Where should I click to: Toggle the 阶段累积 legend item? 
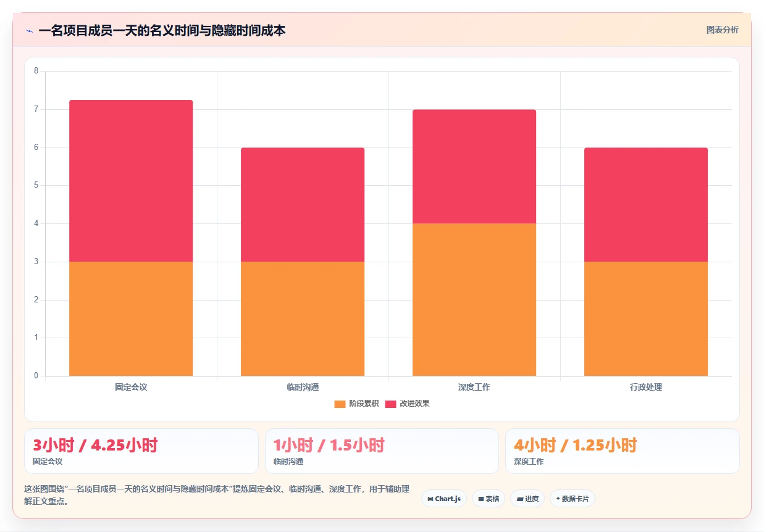coord(356,404)
